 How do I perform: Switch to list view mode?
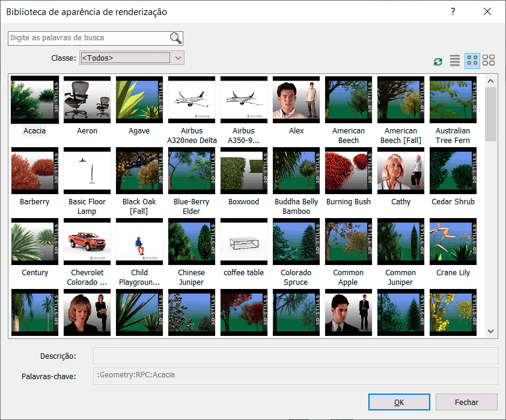coord(455,61)
